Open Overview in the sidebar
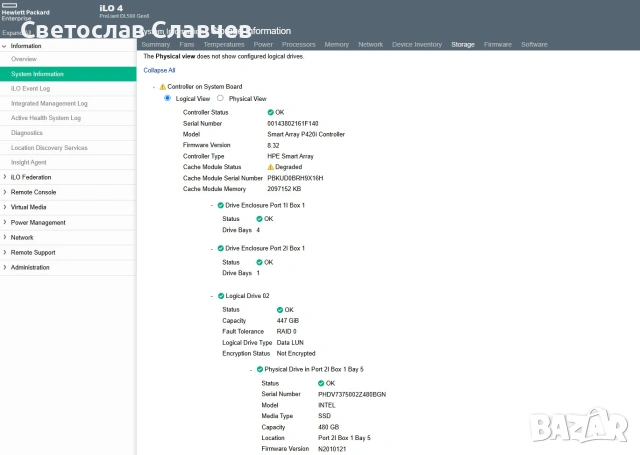This screenshot has height=455, width=640. click(x=68, y=59)
